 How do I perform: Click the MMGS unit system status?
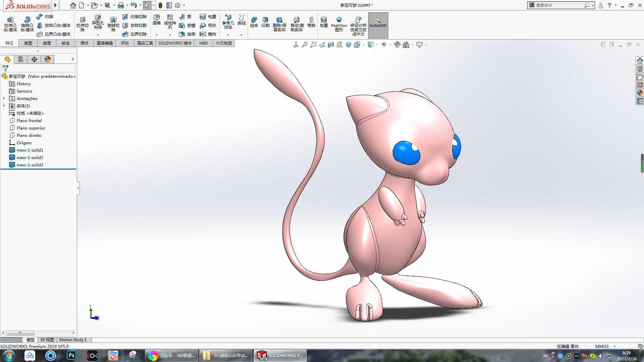pyautogui.click(x=602, y=346)
